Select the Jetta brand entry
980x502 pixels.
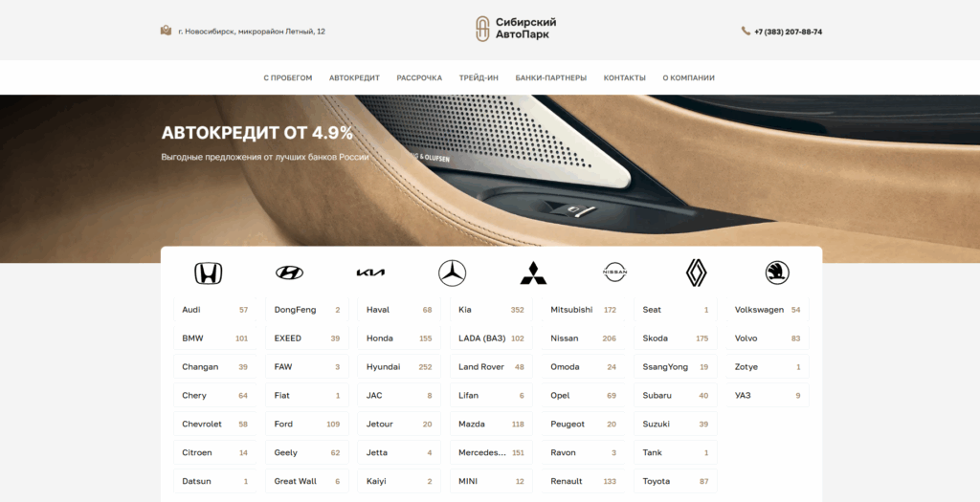399,452
